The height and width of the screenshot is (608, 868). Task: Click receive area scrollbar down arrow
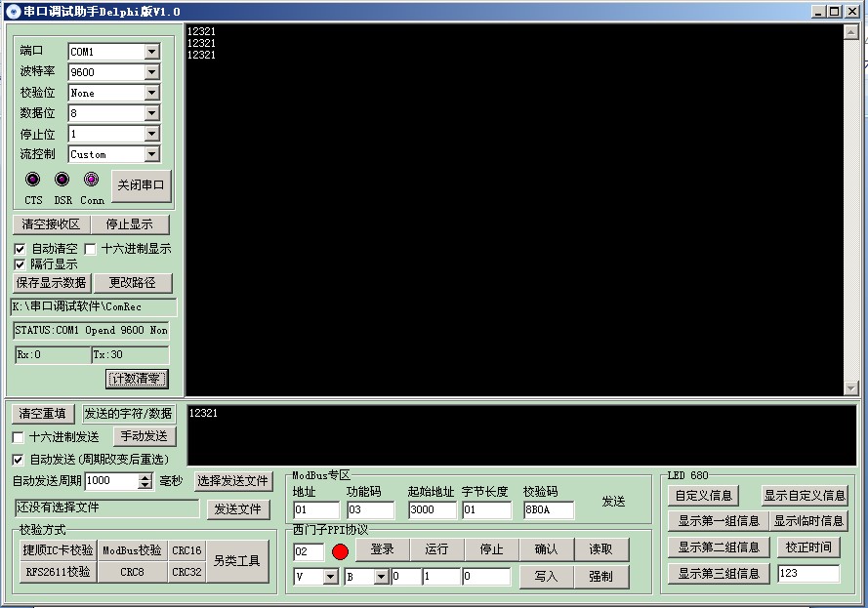851,388
